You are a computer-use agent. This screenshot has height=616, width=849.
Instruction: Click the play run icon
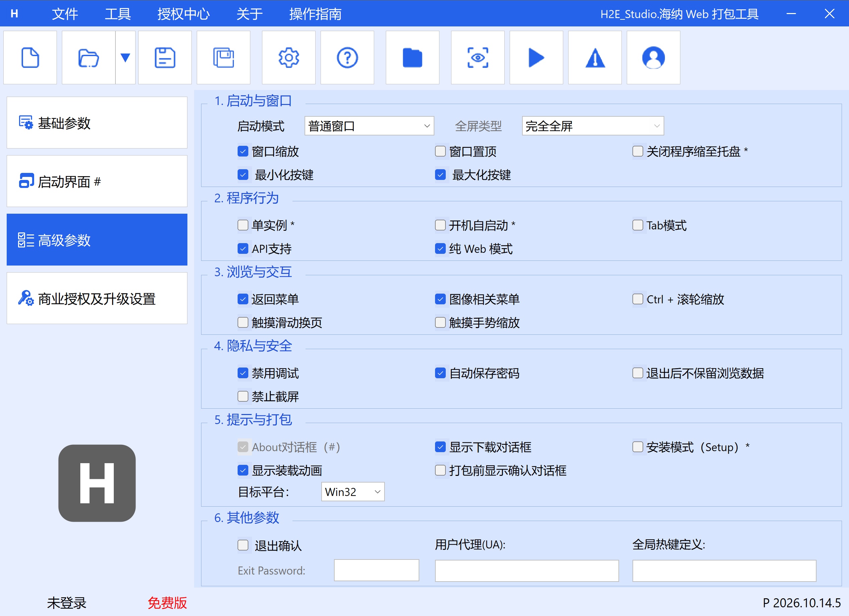536,58
